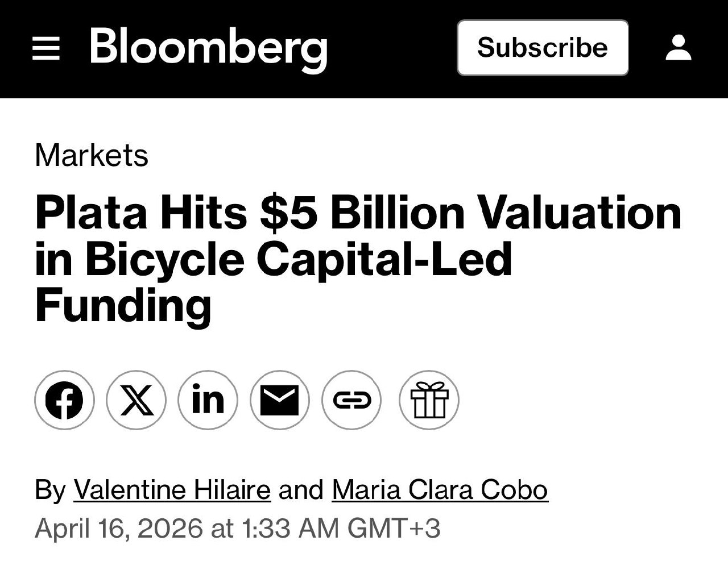
Task: Share the article via email icon
Action: (279, 400)
